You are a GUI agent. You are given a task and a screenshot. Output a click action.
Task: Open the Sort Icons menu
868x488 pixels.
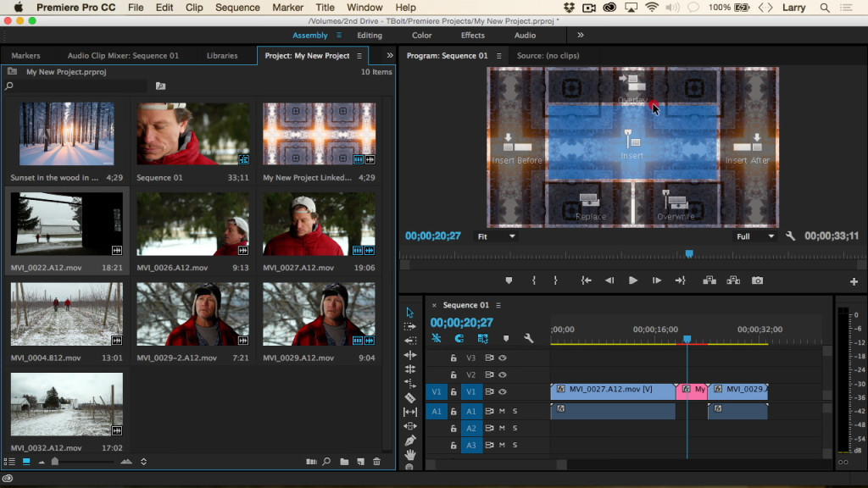pos(143,462)
